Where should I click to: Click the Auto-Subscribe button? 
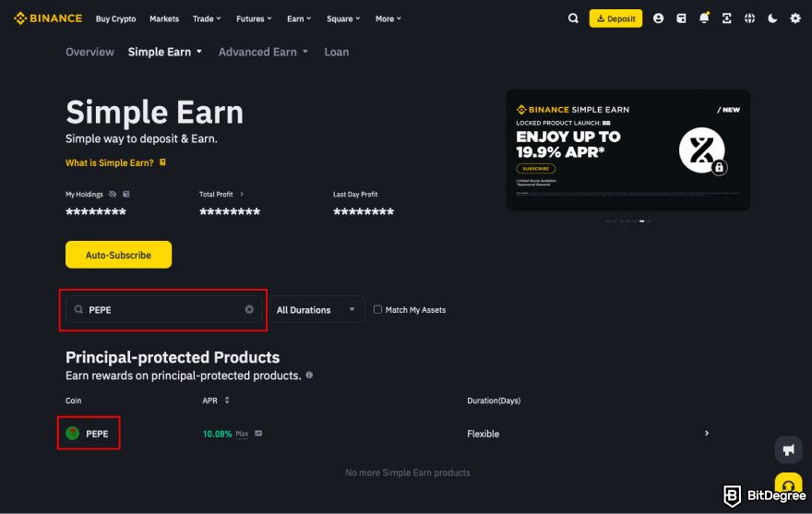pyautogui.click(x=119, y=255)
